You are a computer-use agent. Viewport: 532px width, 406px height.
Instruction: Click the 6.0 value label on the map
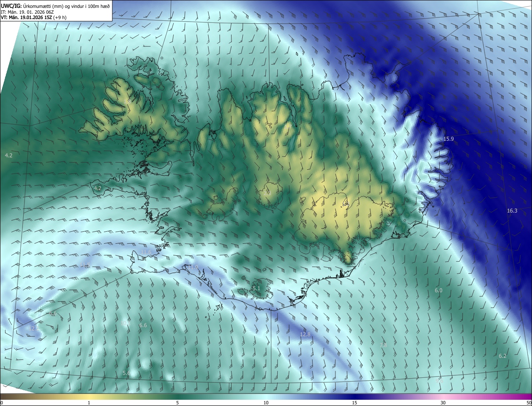coord(438,290)
